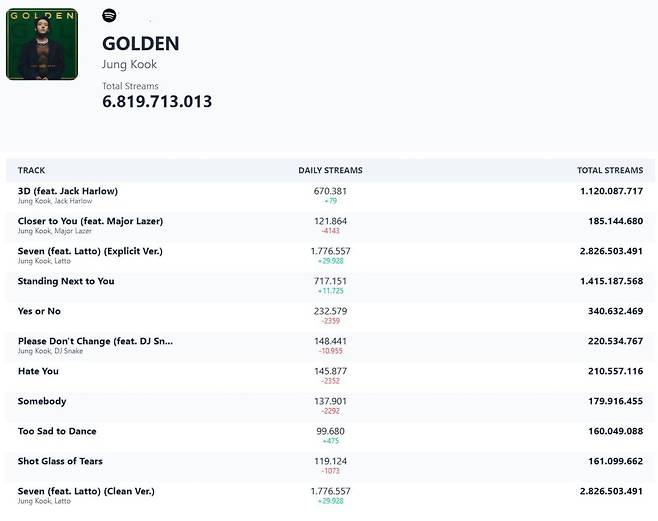Sort by the TRACK column header
Screen dimensions: 658x521
[31, 170]
